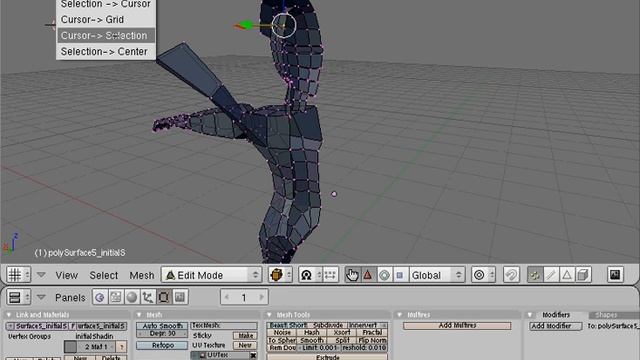Click the UVTex layer active icon
The image size is (640, 360).
click(x=202, y=356)
